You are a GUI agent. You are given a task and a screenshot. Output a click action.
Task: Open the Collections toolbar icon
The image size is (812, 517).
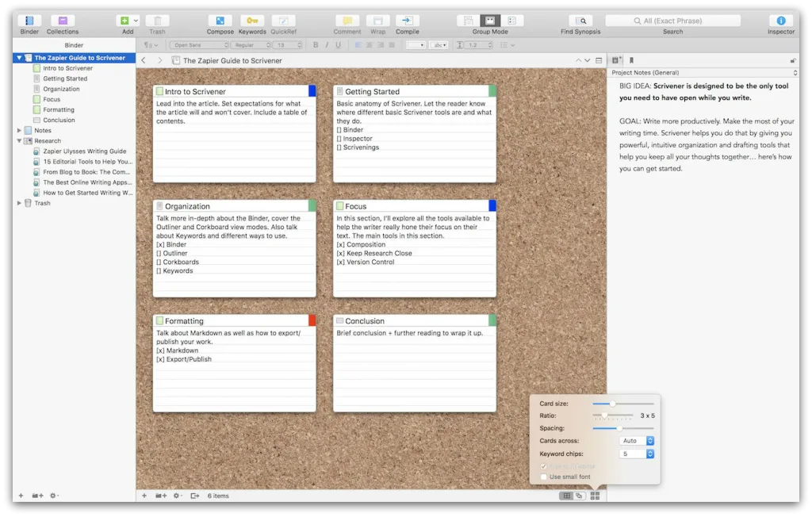pos(63,21)
